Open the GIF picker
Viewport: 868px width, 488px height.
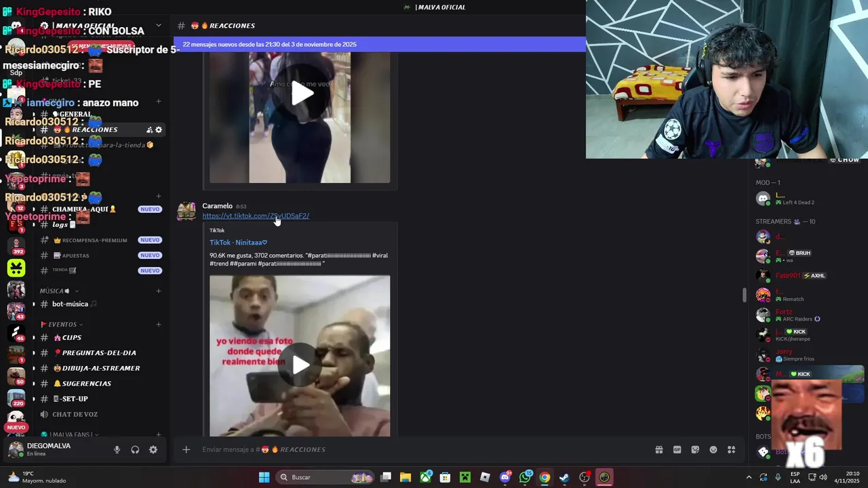coord(677,449)
